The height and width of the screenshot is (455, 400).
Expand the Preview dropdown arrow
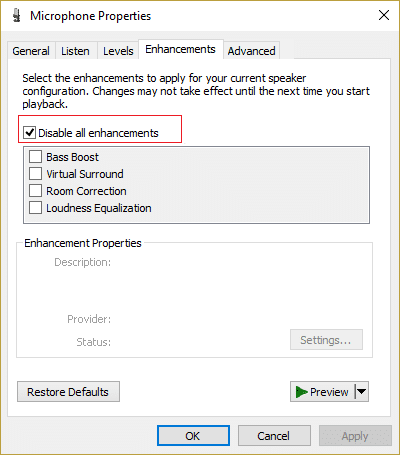(x=362, y=392)
